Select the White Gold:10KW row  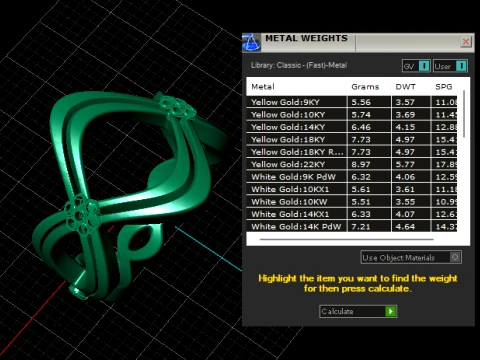[352, 202]
